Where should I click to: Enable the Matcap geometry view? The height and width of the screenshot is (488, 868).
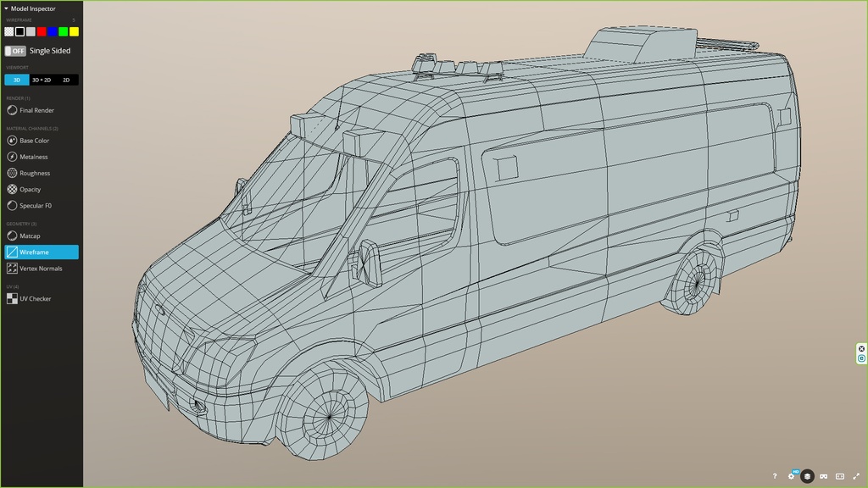point(30,236)
